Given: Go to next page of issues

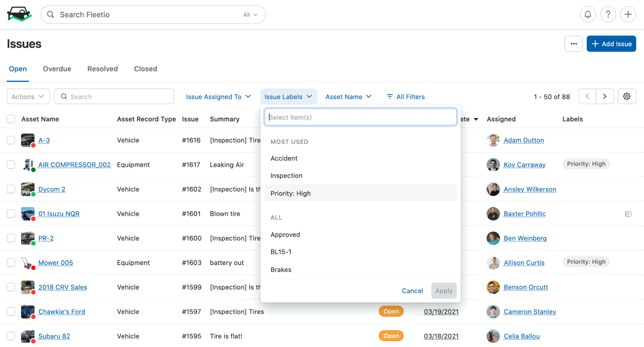Looking at the screenshot, I should click(x=605, y=96).
